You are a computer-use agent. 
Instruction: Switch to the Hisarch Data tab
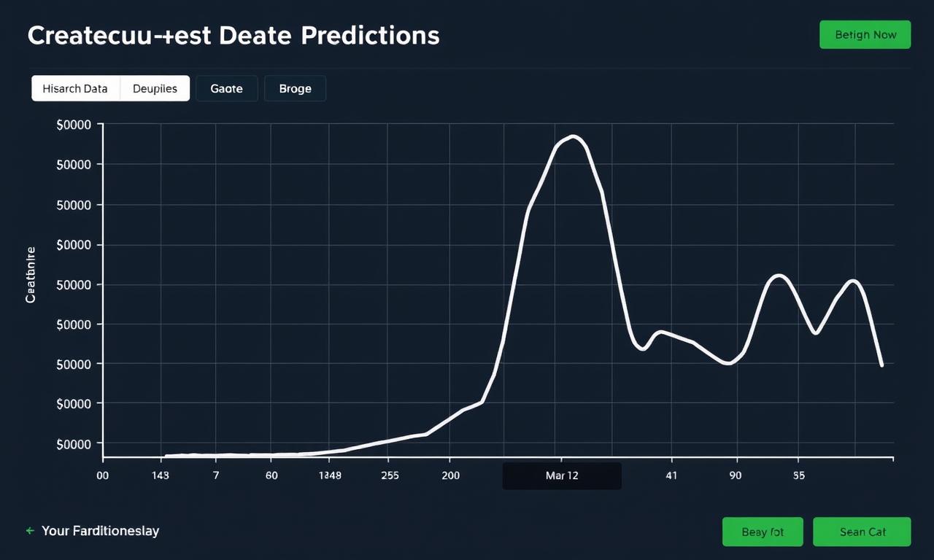click(x=75, y=88)
